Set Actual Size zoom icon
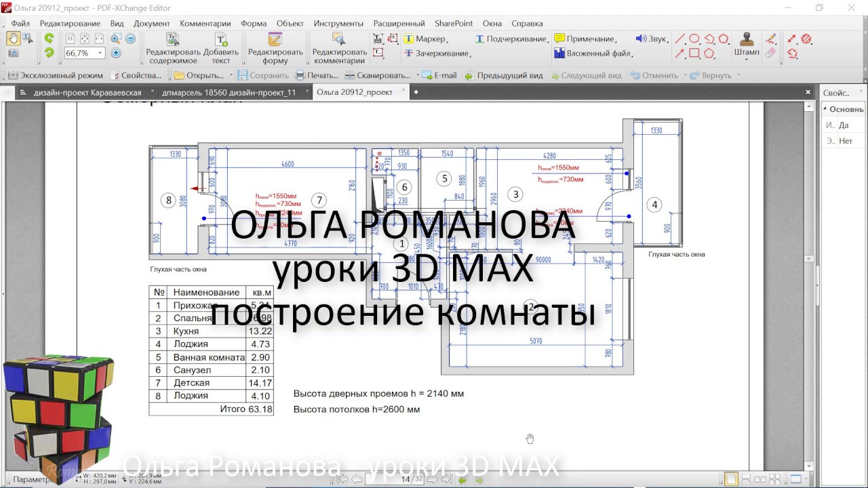This screenshot has width=868, height=488. tap(70, 38)
